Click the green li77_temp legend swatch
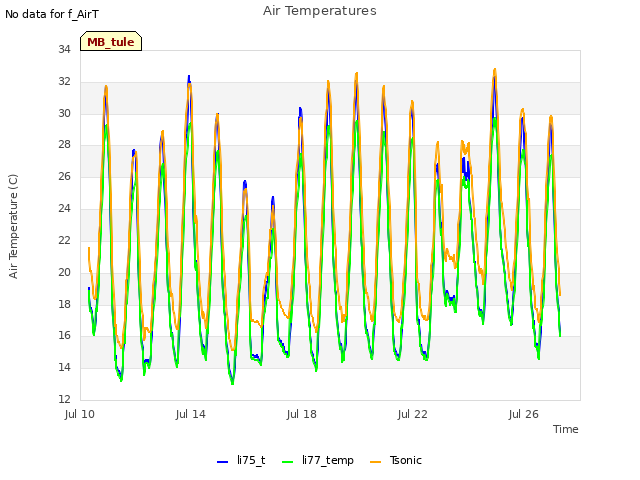640x480 pixels. point(288,462)
